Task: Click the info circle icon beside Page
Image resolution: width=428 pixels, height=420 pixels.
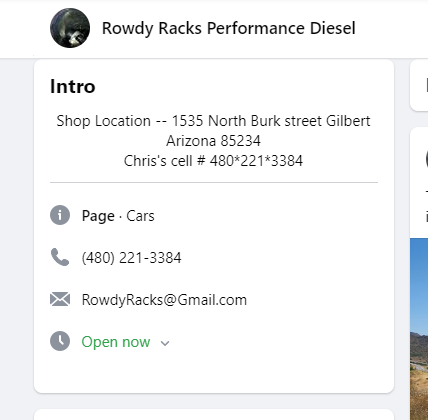Action: pyautogui.click(x=60, y=215)
